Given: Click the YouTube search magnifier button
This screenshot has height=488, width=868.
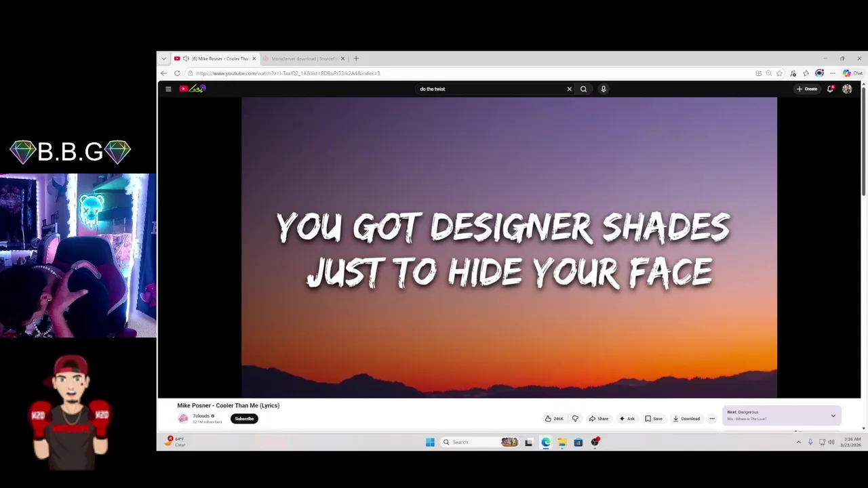Looking at the screenshot, I should click(583, 89).
